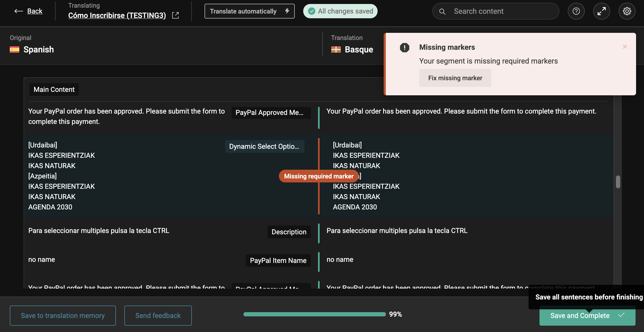Open settings gear icon
This screenshot has height=332, width=644.
coord(627,11)
